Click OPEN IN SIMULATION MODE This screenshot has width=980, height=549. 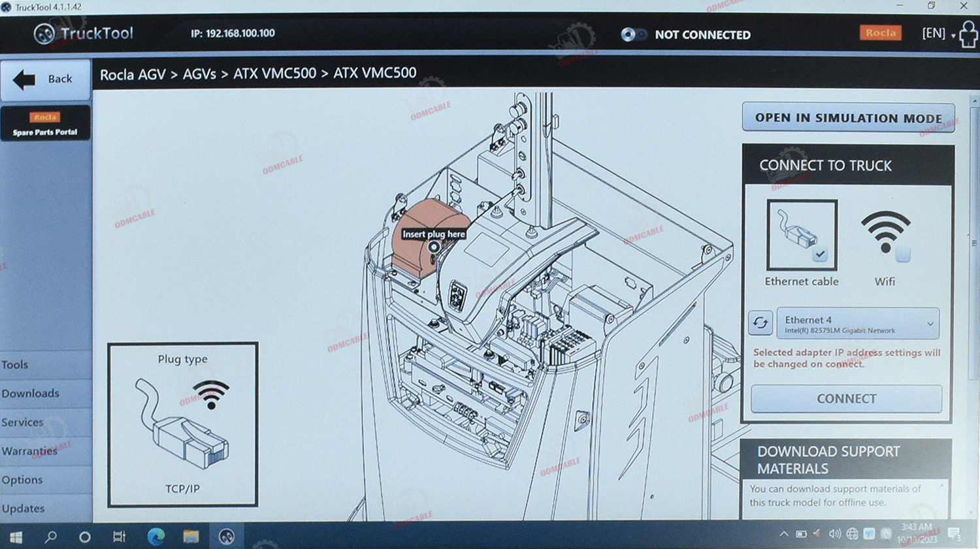848,118
